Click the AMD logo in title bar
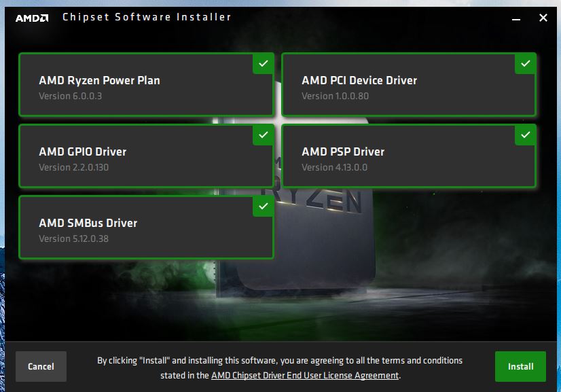This screenshot has width=561, height=392. pos(32,18)
